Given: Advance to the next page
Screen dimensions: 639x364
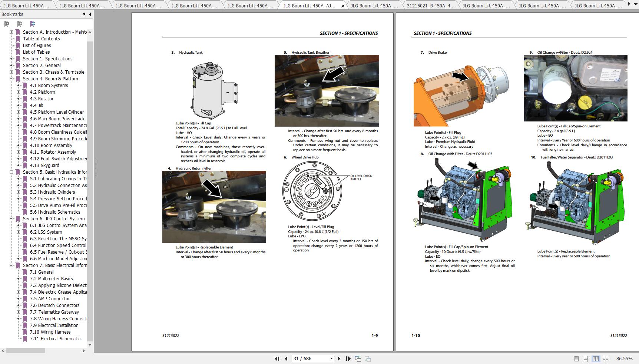Looking at the screenshot, I should pos(339,358).
